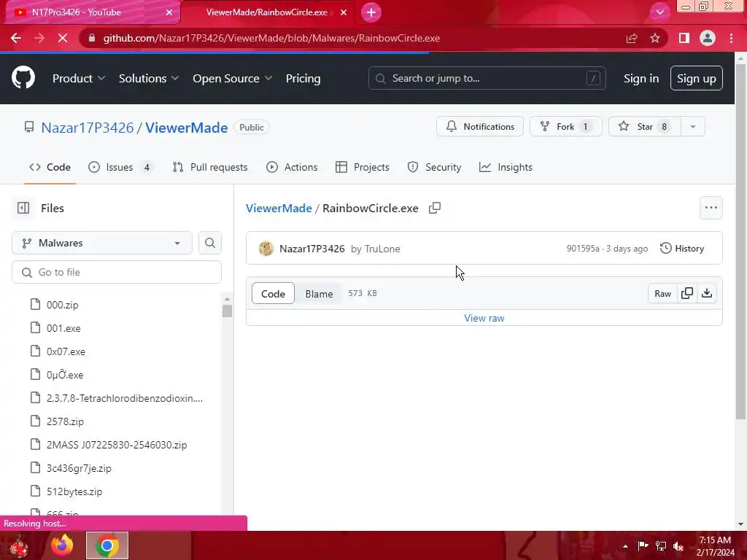747x560 pixels.
Task: Click the View raw link
Action: 484,318
